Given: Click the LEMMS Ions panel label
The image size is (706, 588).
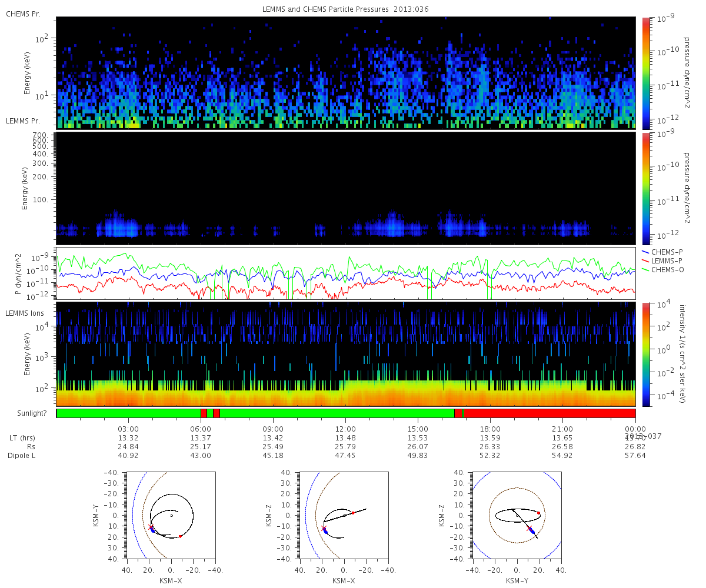Looking at the screenshot, I should tap(25, 313).
